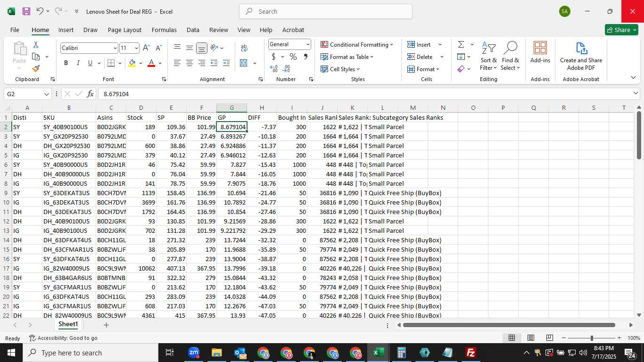Open the font color picker arrow
Viewport: 644px width, 362px height.
click(x=160, y=63)
